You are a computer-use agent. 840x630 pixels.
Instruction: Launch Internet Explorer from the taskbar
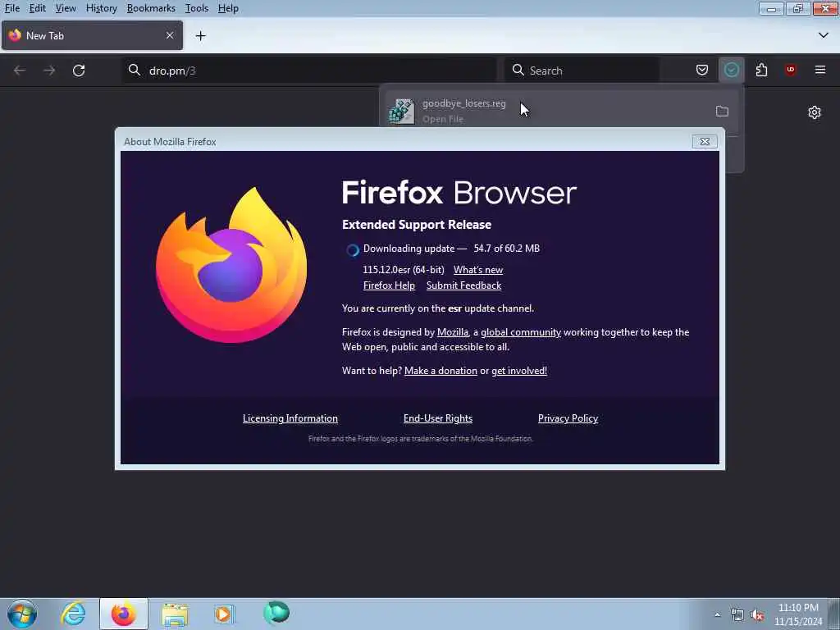(x=73, y=614)
